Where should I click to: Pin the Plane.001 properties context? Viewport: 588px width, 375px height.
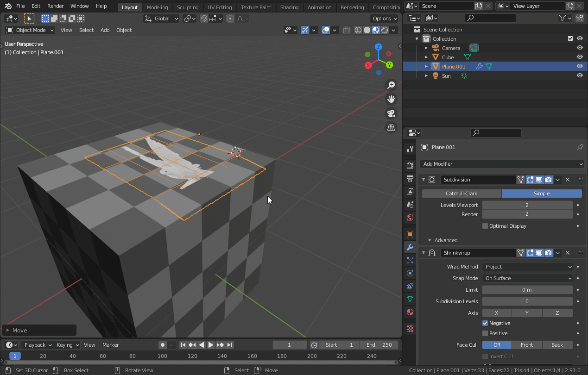[x=580, y=147]
